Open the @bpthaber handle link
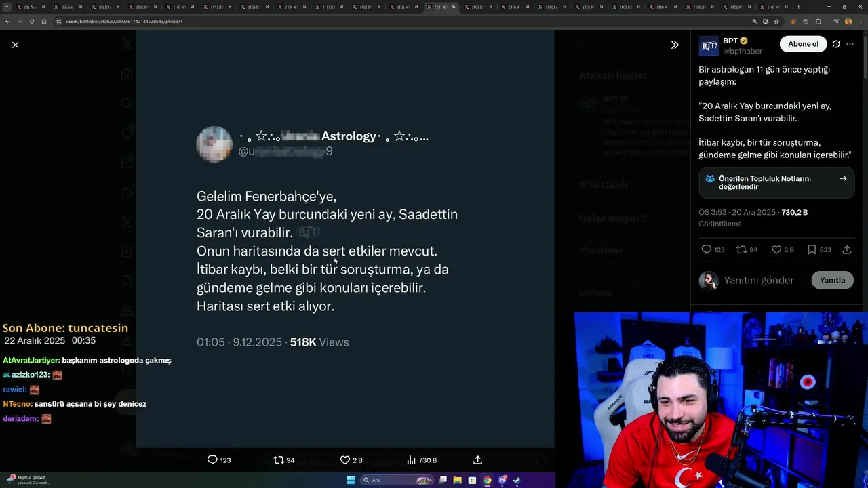This screenshot has height=488, width=868. pos(743,52)
